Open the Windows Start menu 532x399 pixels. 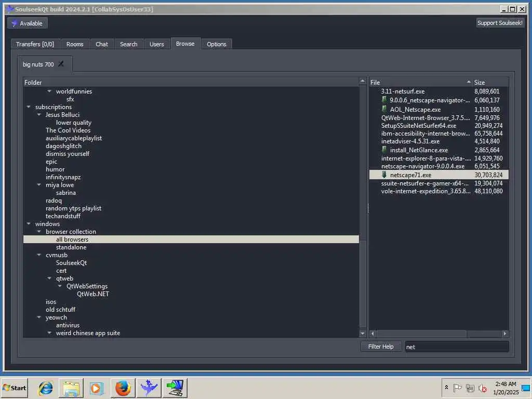pyautogui.click(x=14, y=388)
